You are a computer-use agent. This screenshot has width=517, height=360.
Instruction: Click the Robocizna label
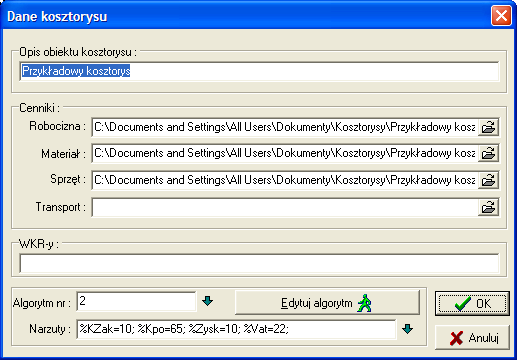(x=57, y=126)
